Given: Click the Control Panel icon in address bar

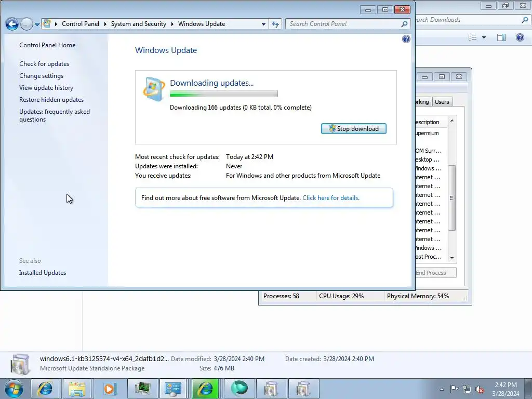Looking at the screenshot, I should pos(47,24).
